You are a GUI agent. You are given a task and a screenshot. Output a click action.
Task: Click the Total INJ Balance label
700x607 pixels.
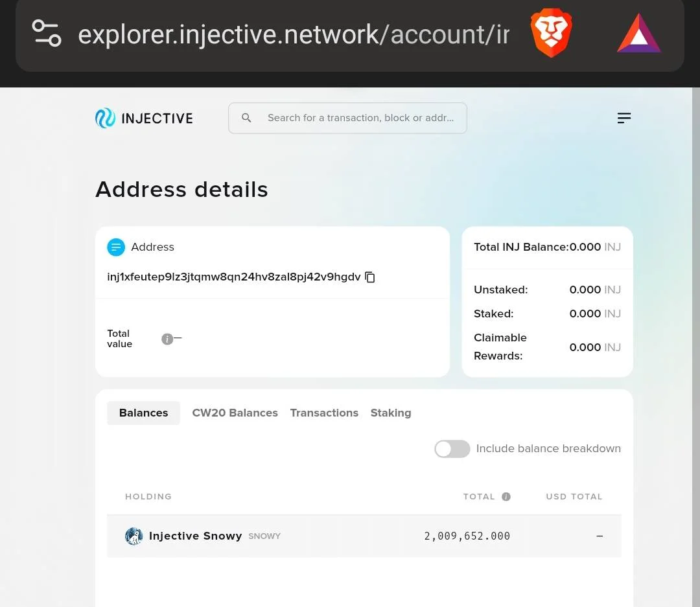pyautogui.click(x=521, y=247)
